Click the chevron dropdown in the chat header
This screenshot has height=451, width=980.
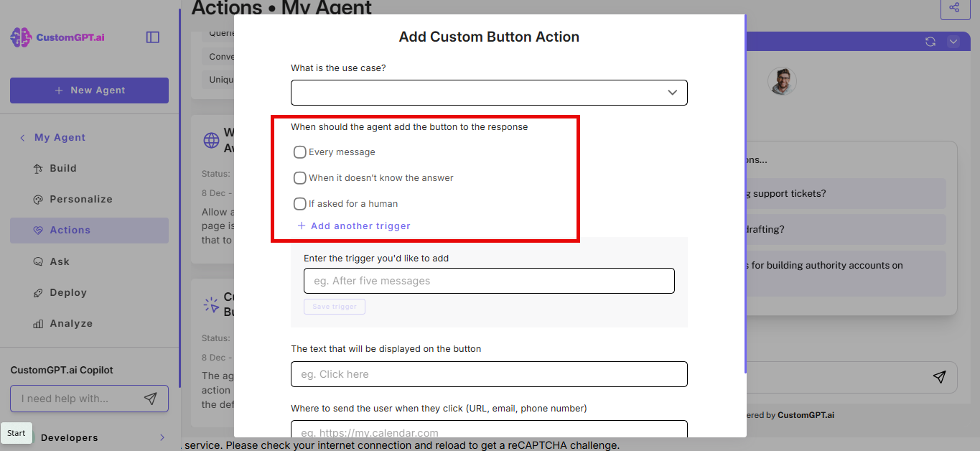(x=953, y=42)
